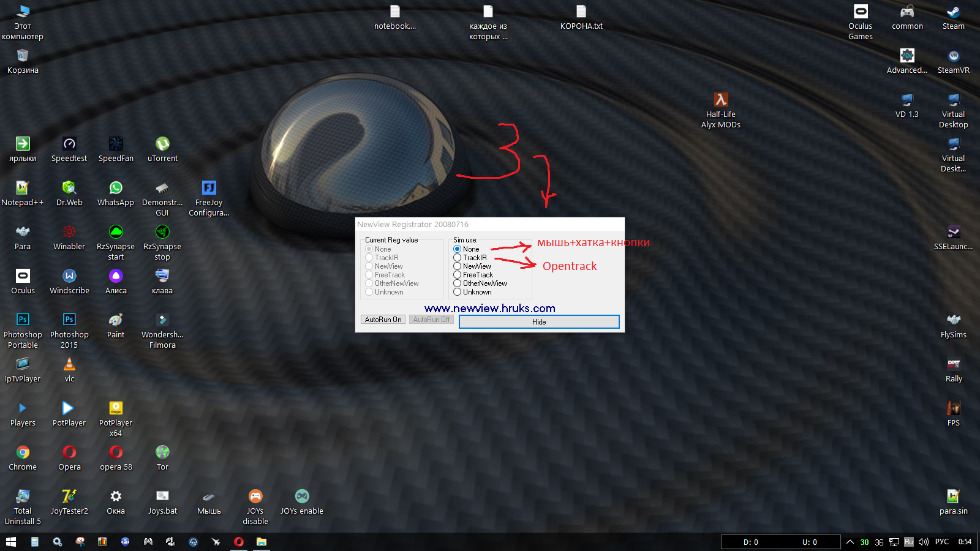Open the JOYs enable shortcut
Image resolution: width=980 pixels, height=551 pixels.
301,503
